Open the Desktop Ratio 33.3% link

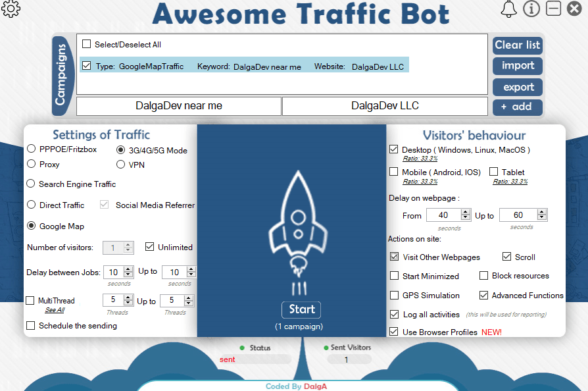click(420, 159)
